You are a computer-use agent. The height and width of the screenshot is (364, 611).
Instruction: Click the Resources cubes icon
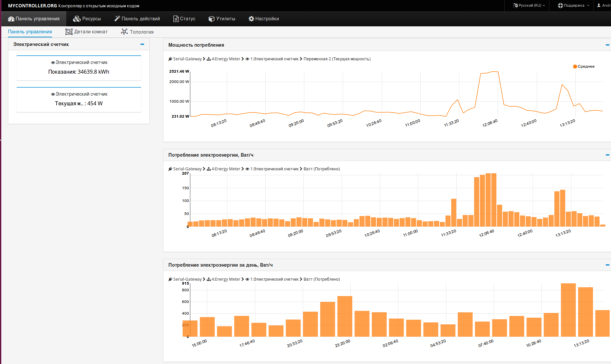click(x=77, y=19)
